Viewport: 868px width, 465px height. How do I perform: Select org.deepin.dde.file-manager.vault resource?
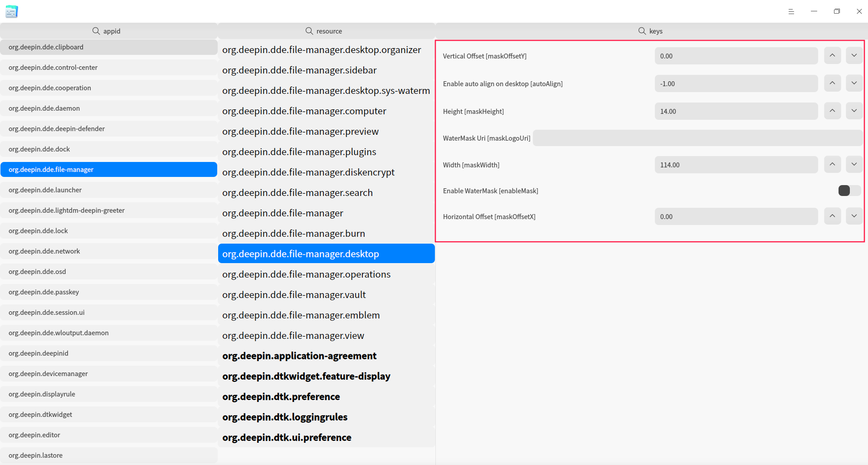pyautogui.click(x=327, y=295)
